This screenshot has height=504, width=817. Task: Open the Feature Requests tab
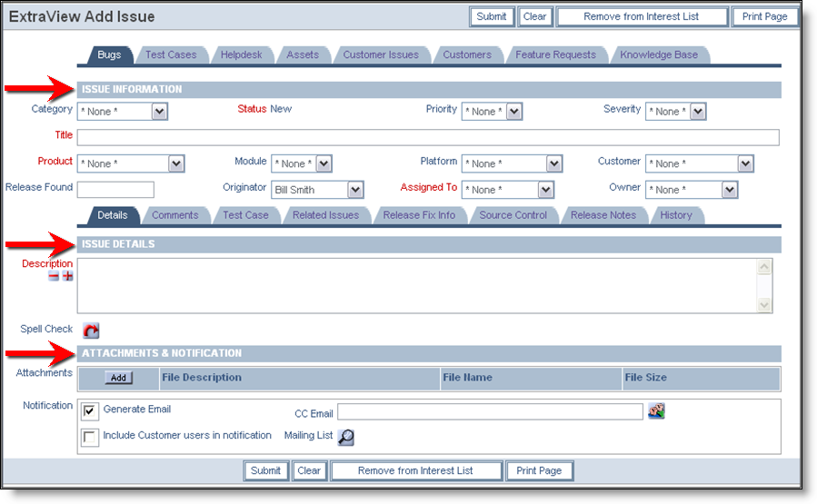(x=556, y=54)
